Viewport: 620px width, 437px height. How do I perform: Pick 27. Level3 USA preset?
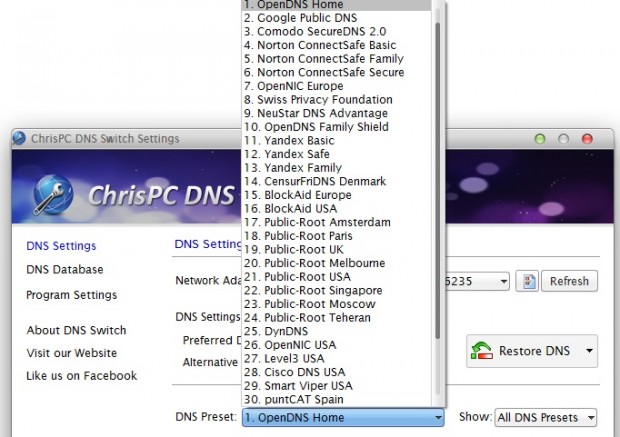coord(336,359)
